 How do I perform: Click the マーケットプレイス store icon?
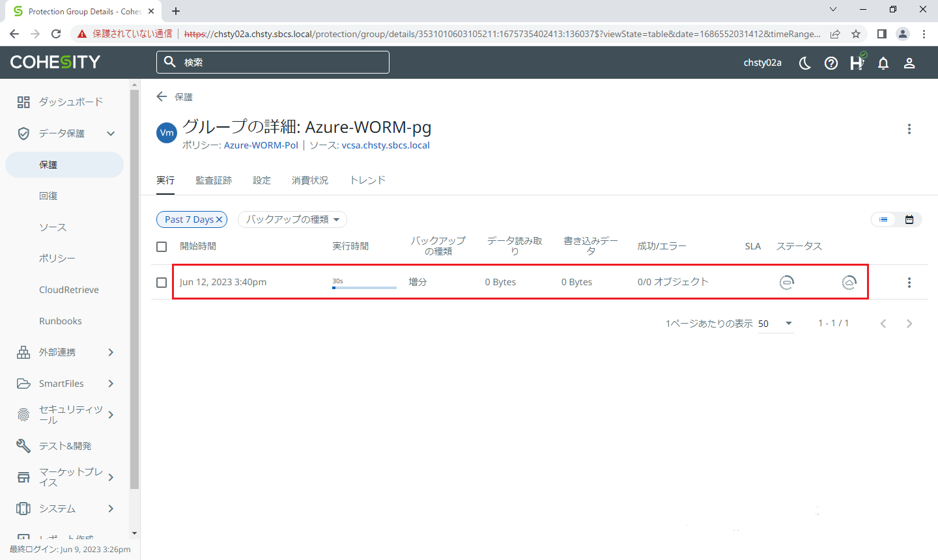tap(23, 477)
